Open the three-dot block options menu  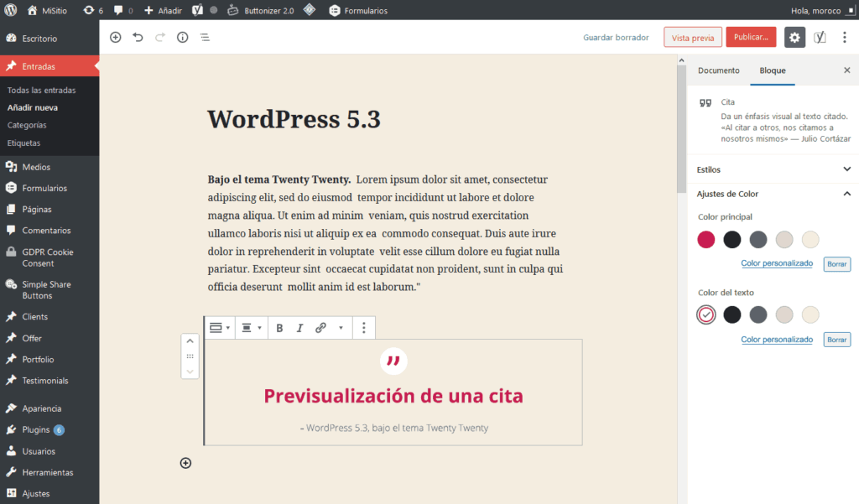[363, 328]
